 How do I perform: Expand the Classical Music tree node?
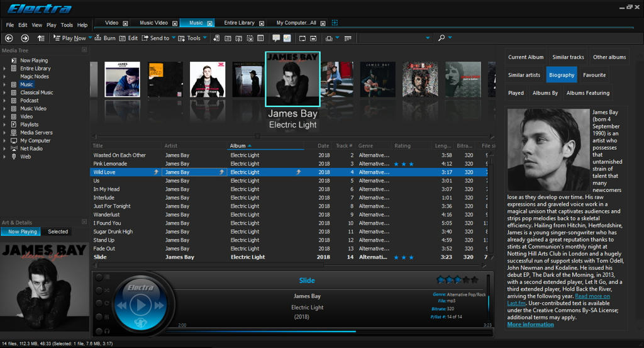pos(4,93)
